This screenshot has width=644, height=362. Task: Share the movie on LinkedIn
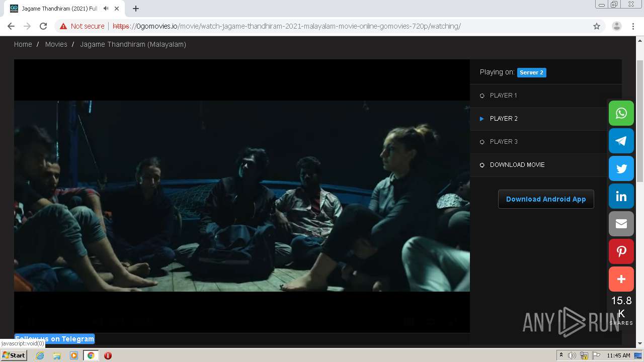point(621,196)
